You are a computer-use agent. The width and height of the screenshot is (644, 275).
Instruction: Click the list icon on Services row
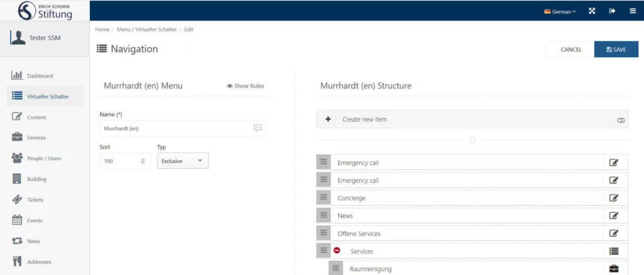click(x=614, y=251)
